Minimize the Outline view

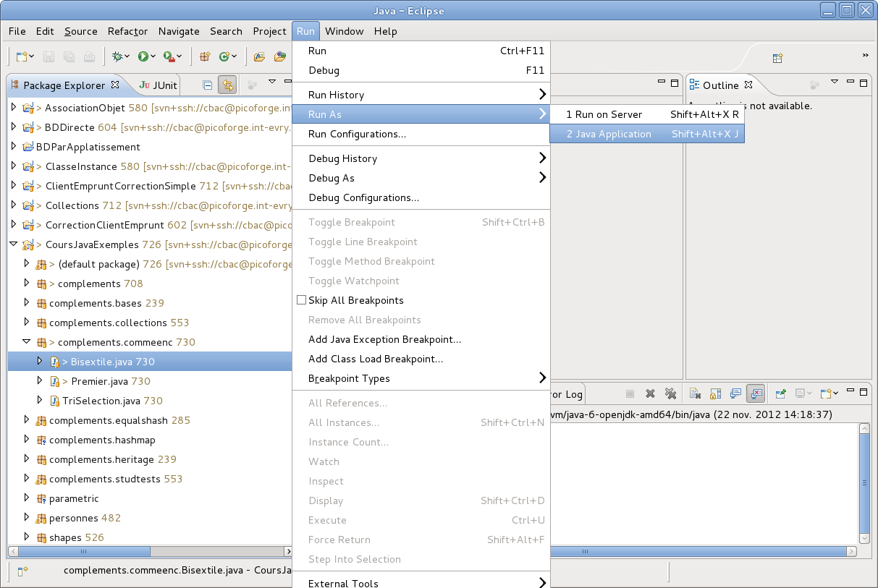(850, 82)
